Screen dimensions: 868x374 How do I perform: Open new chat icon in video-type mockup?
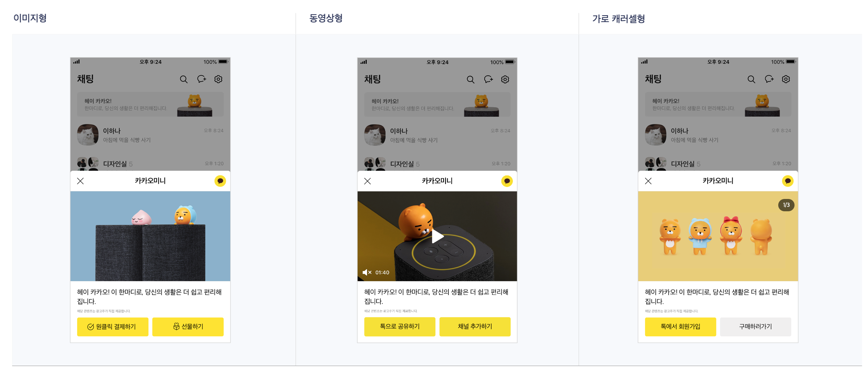coord(488,79)
